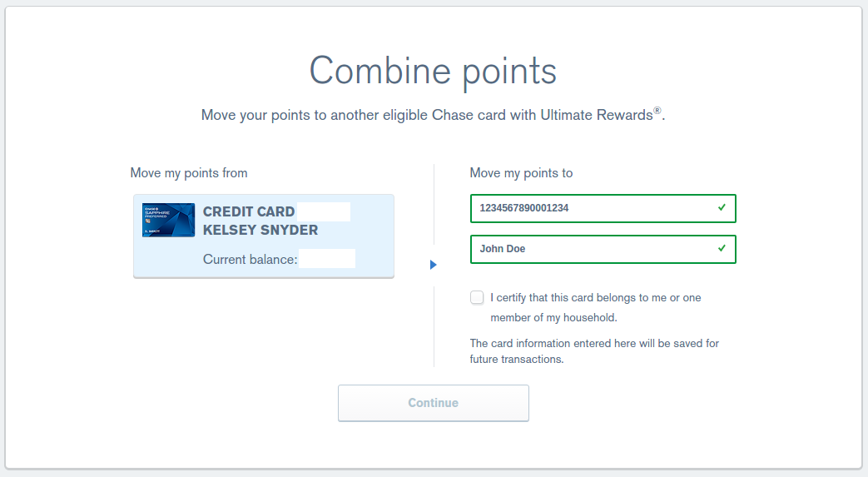Focus the card number field 1234567890001234
Viewport: 868px width, 477px height.
tap(591, 208)
